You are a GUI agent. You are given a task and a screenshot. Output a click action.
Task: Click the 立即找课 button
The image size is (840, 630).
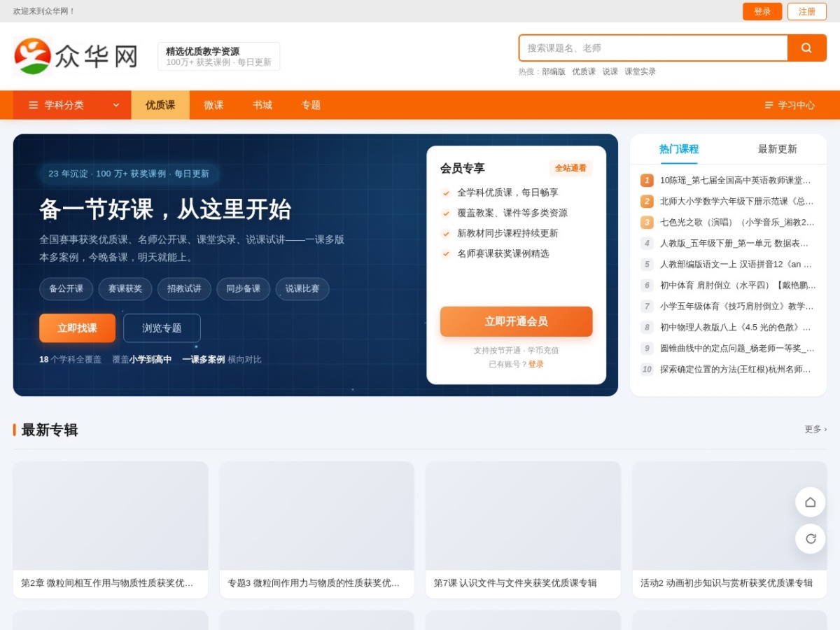(77, 328)
